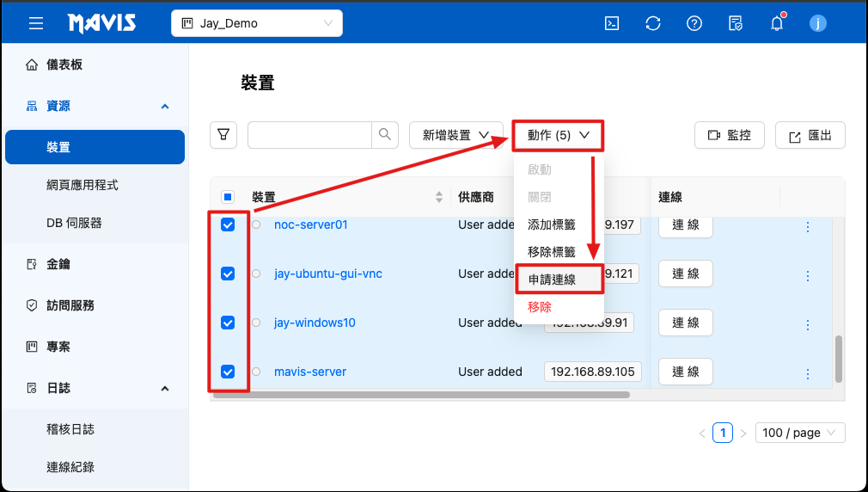Click the 匯出 export button

810,135
